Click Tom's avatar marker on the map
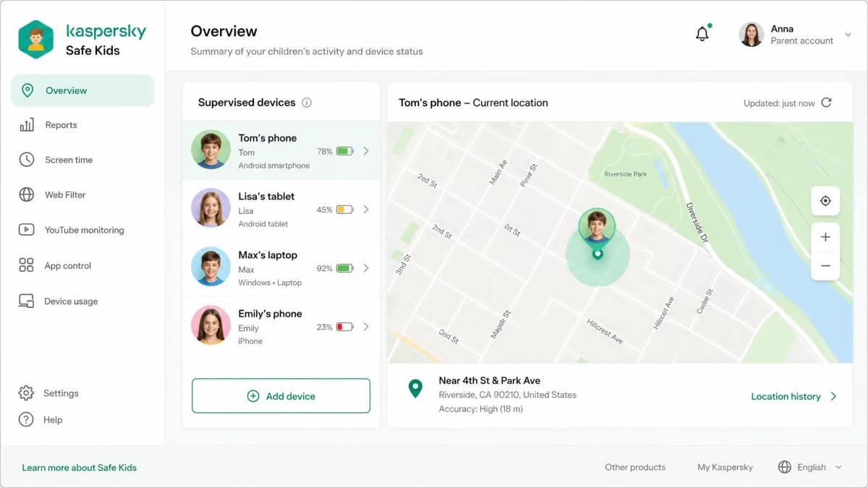 click(x=597, y=228)
